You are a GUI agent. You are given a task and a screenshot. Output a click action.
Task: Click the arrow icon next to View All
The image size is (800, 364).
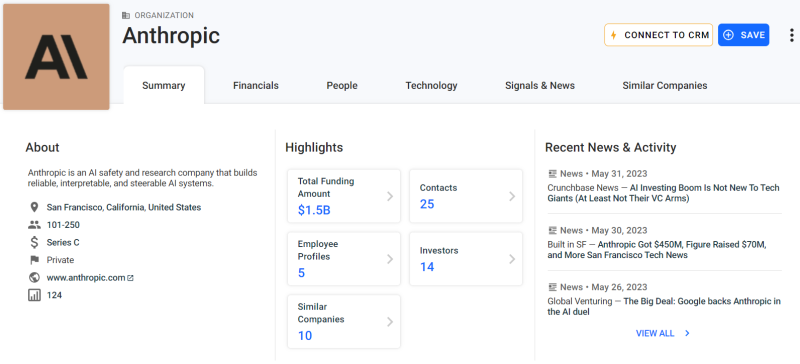(x=687, y=333)
